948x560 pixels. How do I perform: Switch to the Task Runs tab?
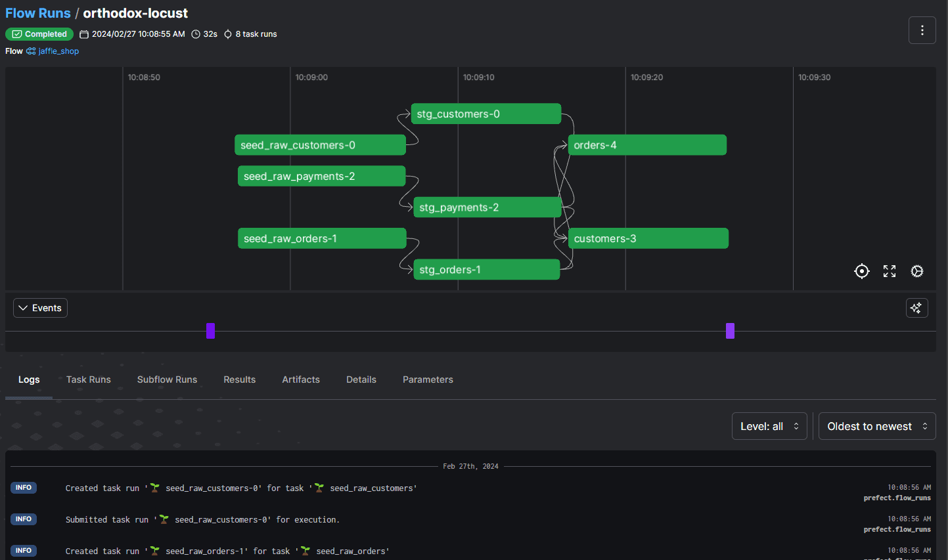(88, 379)
